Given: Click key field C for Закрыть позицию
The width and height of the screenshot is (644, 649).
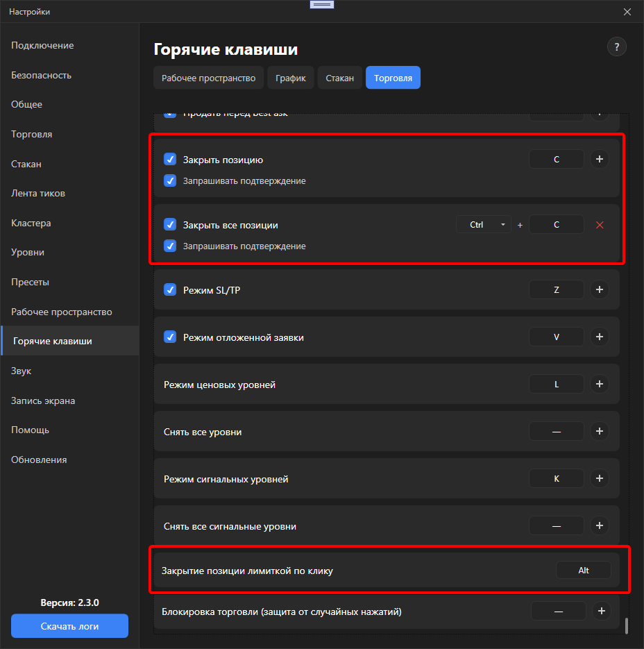Looking at the screenshot, I should (557, 160).
